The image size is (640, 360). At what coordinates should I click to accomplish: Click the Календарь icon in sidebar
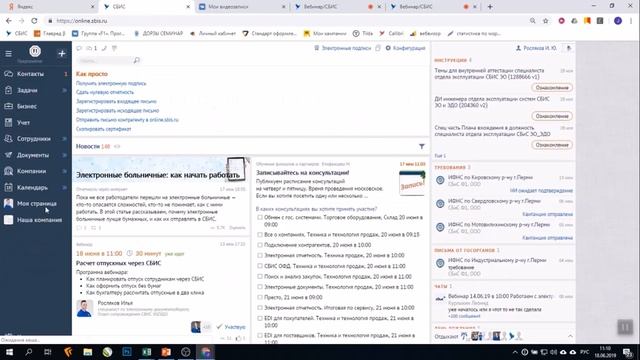[8, 187]
